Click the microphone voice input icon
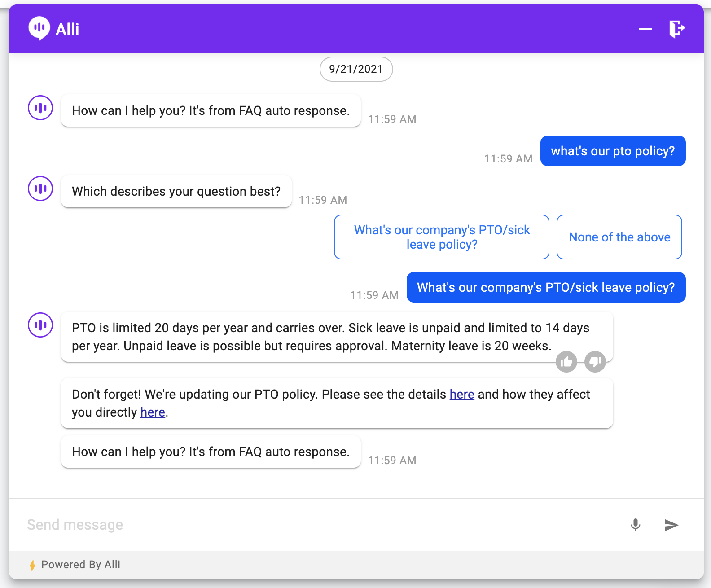The image size is (711, 588). tap(635, 525)
